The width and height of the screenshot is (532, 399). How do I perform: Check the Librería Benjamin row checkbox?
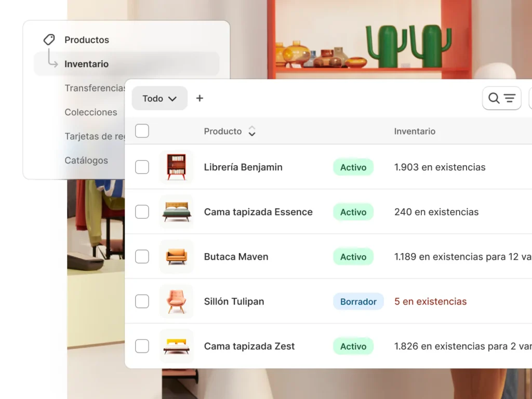(x=142, y=167)
